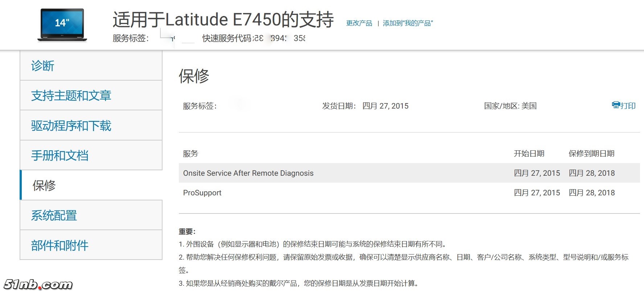This screenshot has width=644, height=293.
Task: Click the 快速服务代码 label in header
Action: tap(227, 38)
